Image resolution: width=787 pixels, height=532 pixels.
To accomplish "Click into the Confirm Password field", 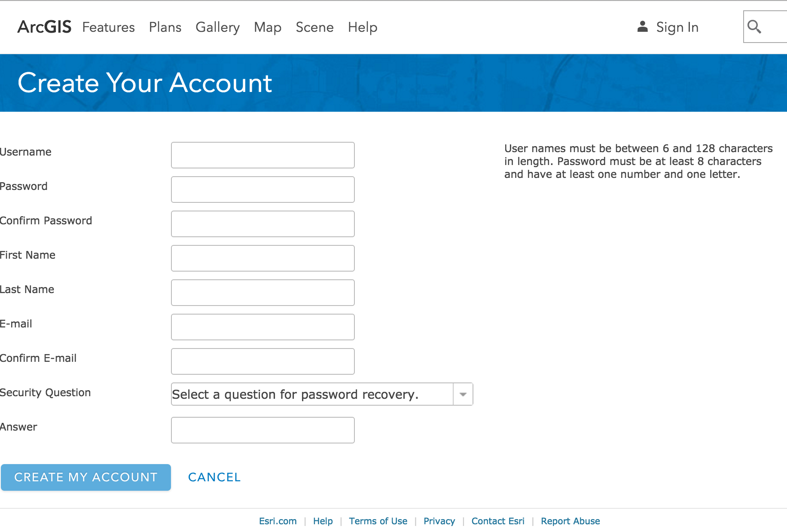I will coord(263,224).
